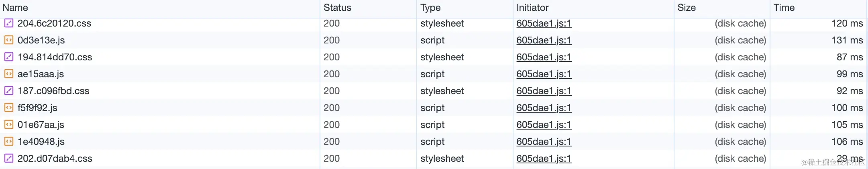This screenshot has height=169, width=868.
Task: Open initiator link for ae15aaa.js row
Action: coord(544,74)
